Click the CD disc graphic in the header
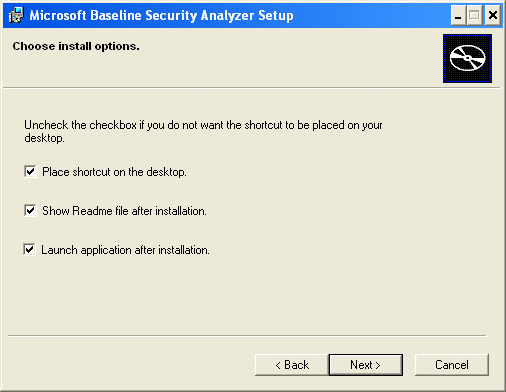This screenshot has width=506, height=392. (467, 58)
